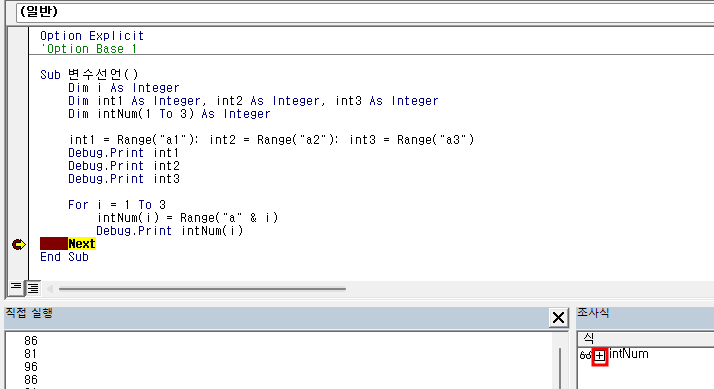Click the Dim int1 As Integer declaration line
The width and height of the screenshot is (714, 389).
[x=253, y=101]
